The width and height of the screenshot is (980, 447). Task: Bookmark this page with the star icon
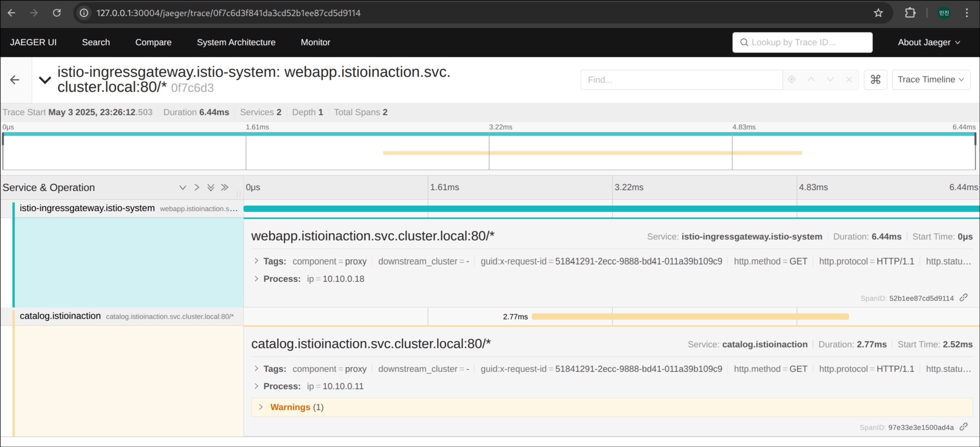[878, 13]
